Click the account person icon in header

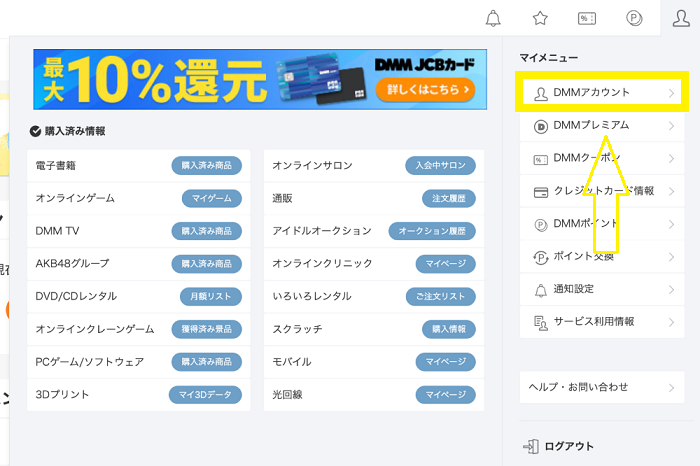[681, 18]
